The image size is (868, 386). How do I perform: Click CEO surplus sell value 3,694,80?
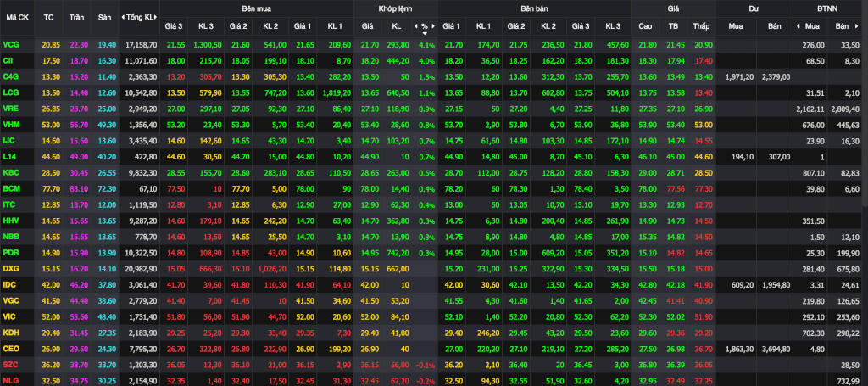776,350
